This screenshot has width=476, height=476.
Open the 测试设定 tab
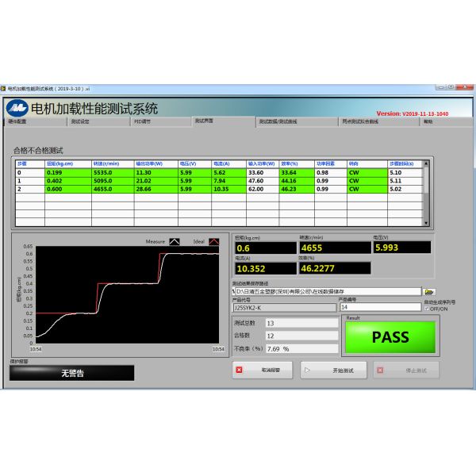pyautogui.click(x=80, y=122)
